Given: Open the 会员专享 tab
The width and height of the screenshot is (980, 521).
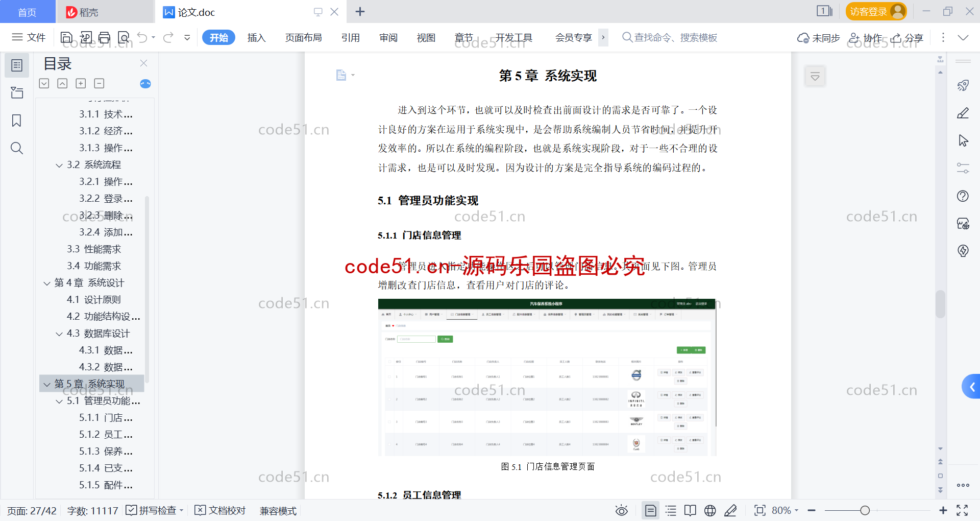Looking at the screenshot, I should point(573,37).
